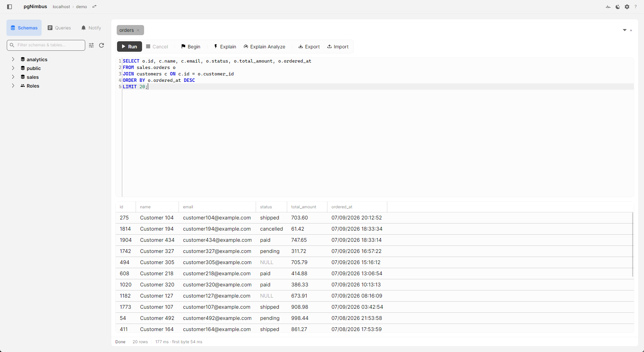Expand the sales schema
644x352 pixels.
tap(13, 77)
